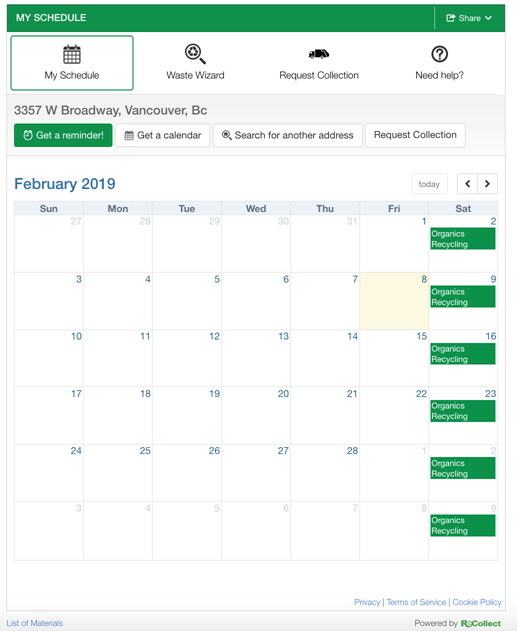Open Organics Recycling event on February 2
This screenshot has width=517, height=631.
click(x=463, y=239)
